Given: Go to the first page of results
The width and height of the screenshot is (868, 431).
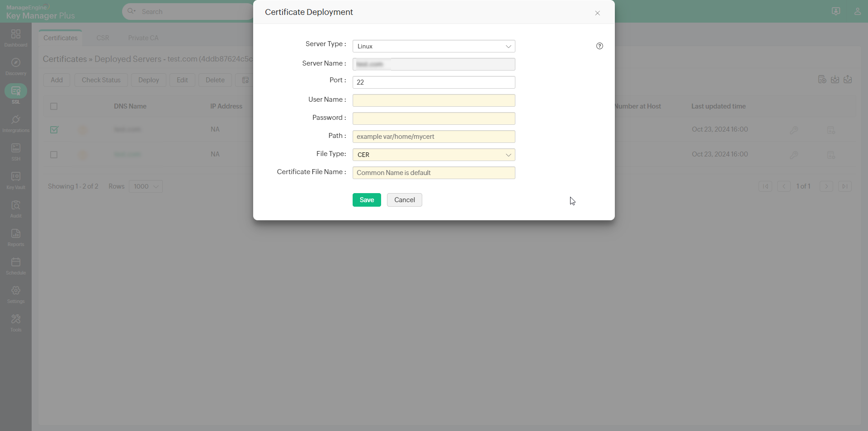Looking at the screenshot, I should pos(765,186).
